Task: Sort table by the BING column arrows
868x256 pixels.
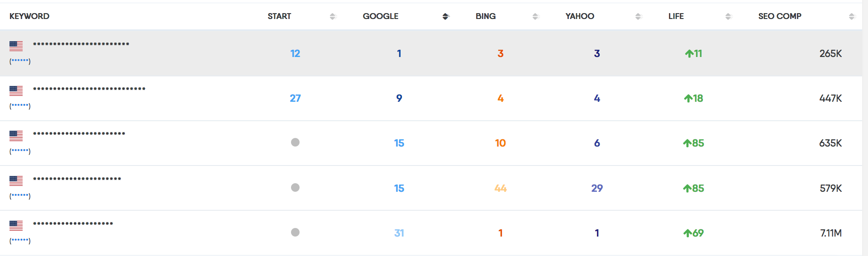Action: pos(535,16)
